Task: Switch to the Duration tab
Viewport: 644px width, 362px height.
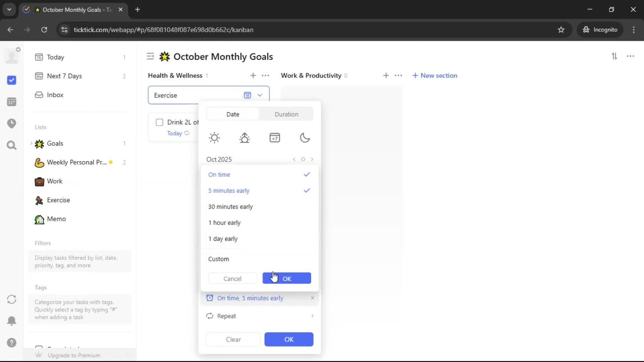Action: [x=286, y=114]
